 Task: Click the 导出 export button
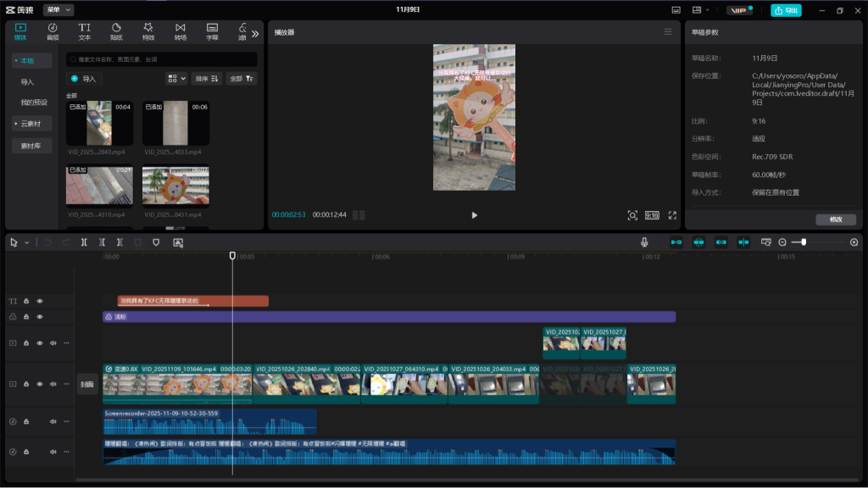786,10
